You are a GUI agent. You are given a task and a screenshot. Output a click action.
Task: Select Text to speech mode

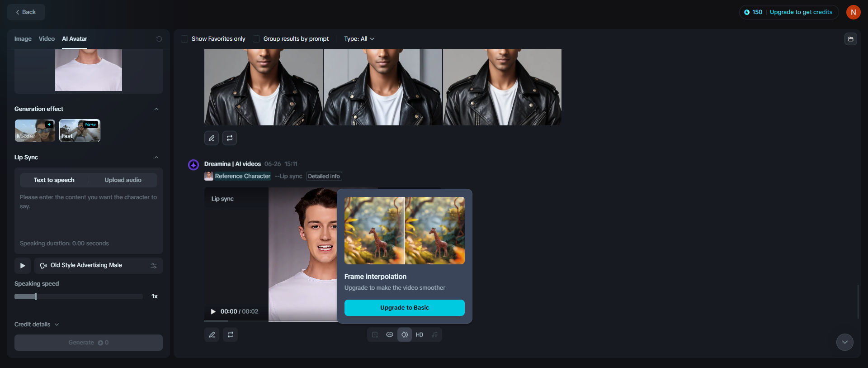pos(54,180)
